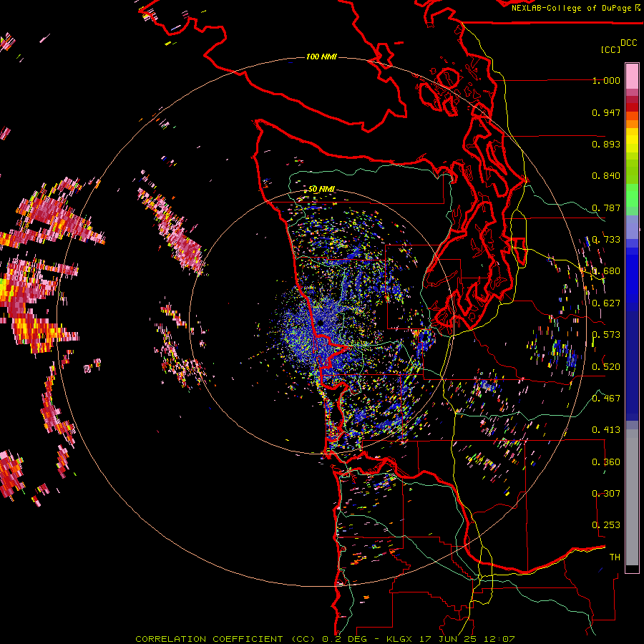Click the DCC legend title

[629, 43]
